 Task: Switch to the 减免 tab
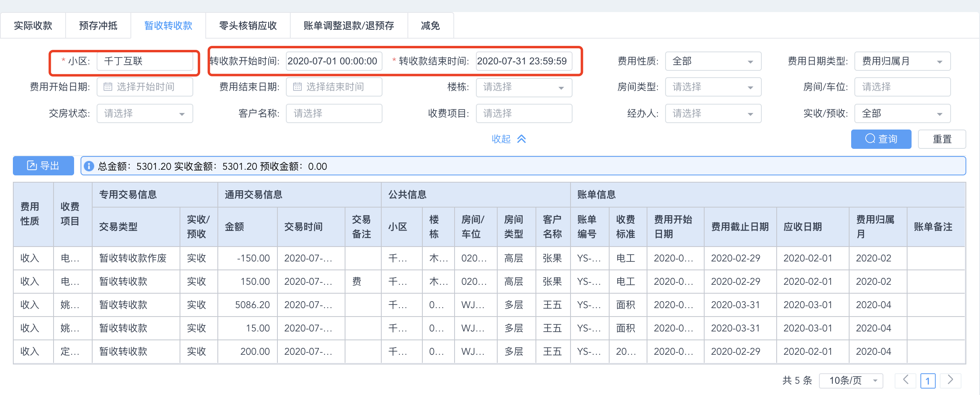(x=430, y=26)
